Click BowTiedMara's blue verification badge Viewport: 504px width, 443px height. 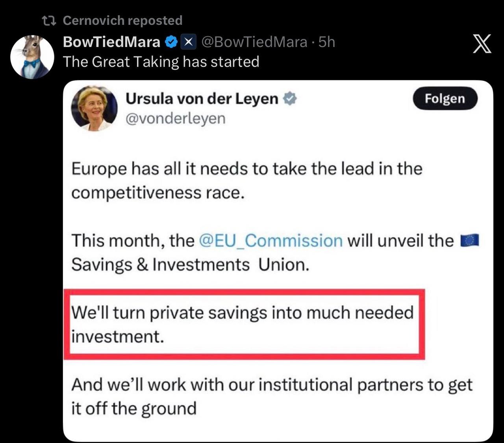[x=171, y=41]
